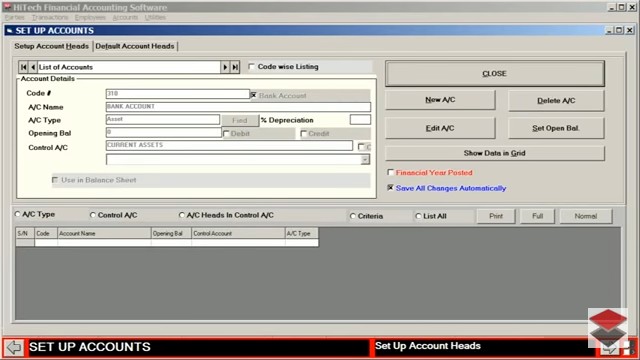Click Control A/C field showing CURRENT ASSETS
The width and height of the screenshot is (640, 360).
[x=229, y=145]
